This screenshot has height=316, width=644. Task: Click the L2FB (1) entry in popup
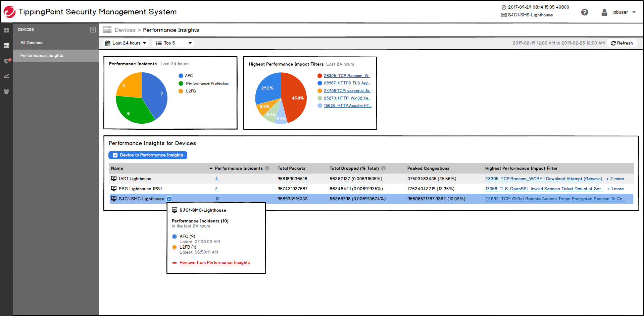[x=188, y=247]
